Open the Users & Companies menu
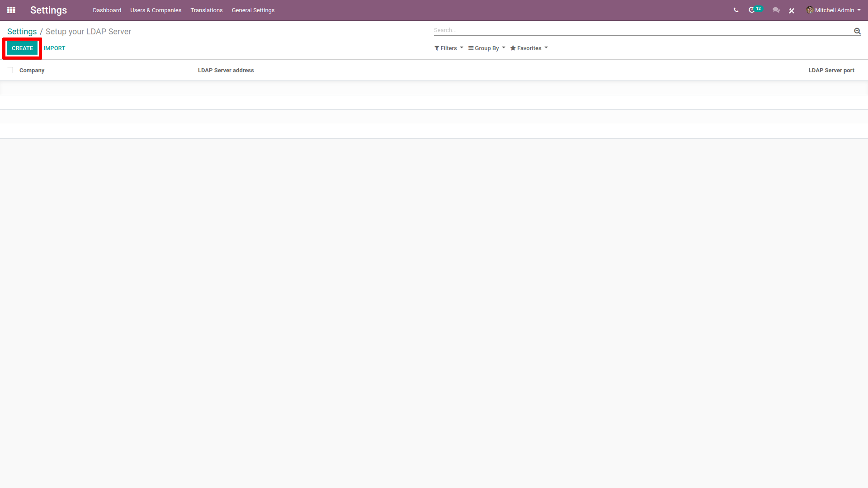Viewport: 868px width, 488px height. [155, 10]
